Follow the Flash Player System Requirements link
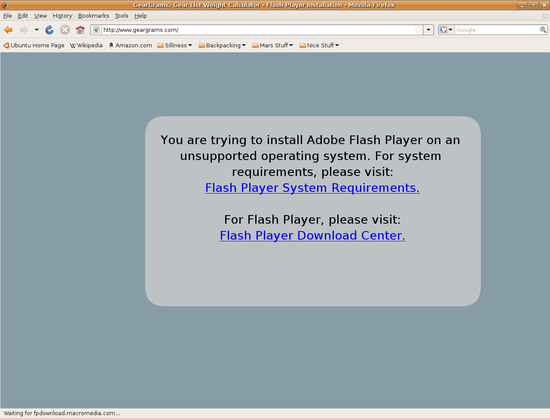 point(312,188)
